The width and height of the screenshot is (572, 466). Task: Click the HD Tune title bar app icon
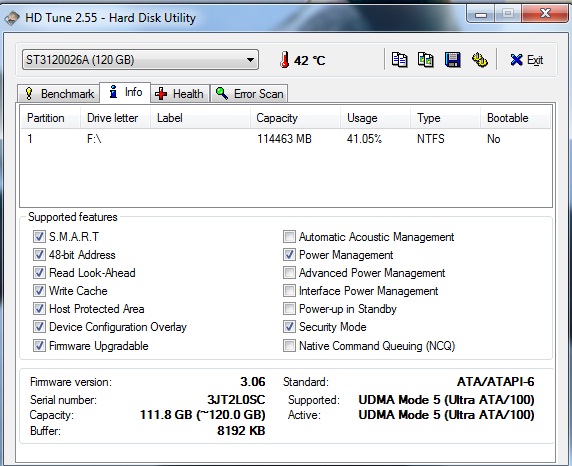12,18
